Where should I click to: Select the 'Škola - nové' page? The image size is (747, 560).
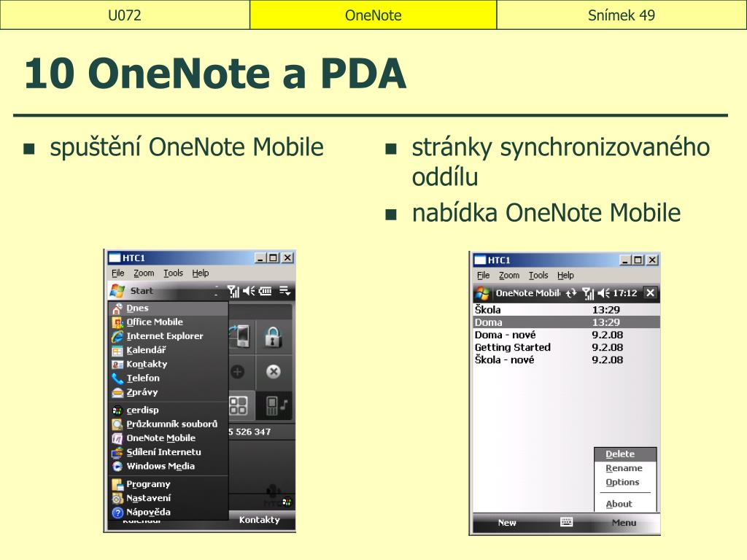pyautogui.click(x=566, y=359)
